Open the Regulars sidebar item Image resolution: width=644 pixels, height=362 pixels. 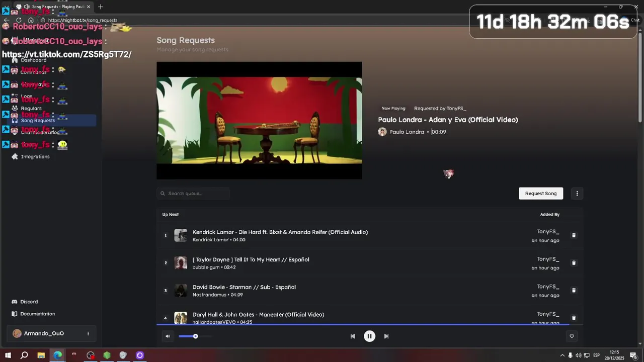pos(31,108)
